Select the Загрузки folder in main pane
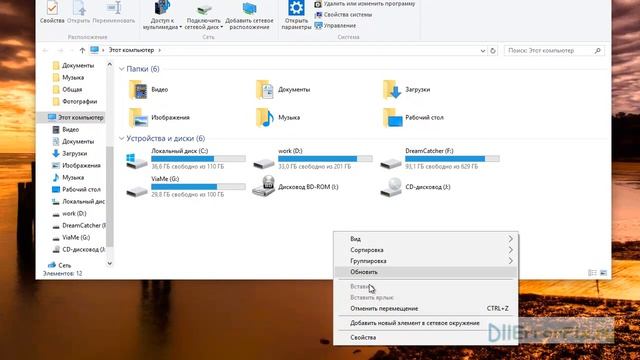This screenshot has height=360, width=640. (406, 89)
